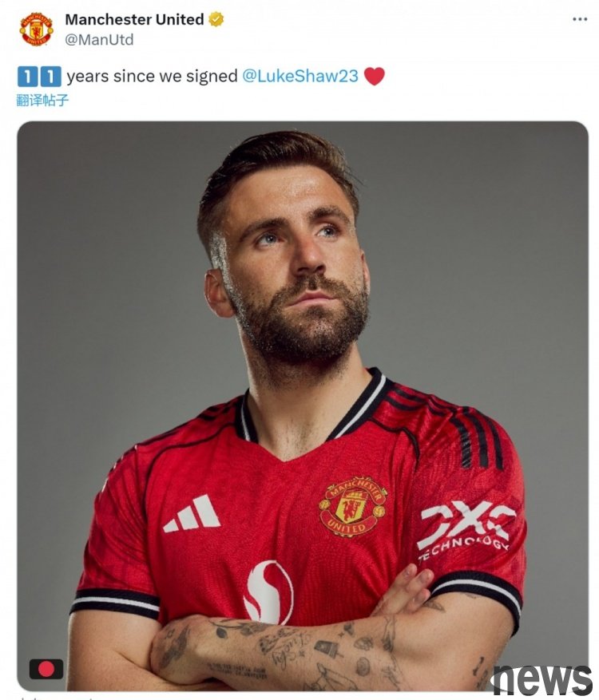
Task: Click the DXC Technology sleeve logo
Action: pos(466,528)
